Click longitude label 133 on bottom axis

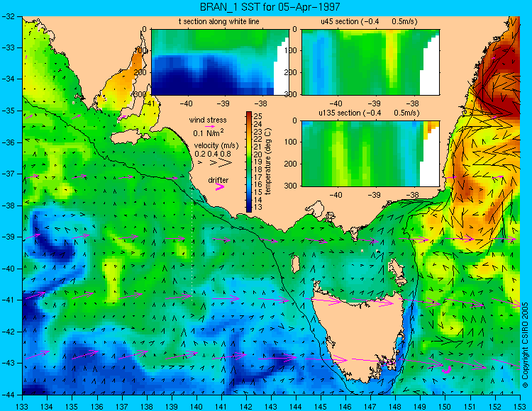coord(23,407)
